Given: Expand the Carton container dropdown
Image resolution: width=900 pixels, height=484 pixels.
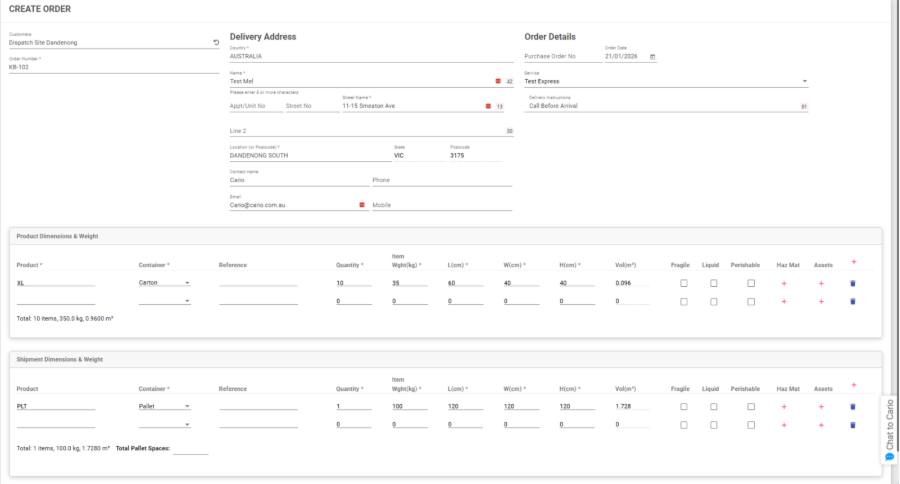Looking at the screenshot, I should click(187, 284).
